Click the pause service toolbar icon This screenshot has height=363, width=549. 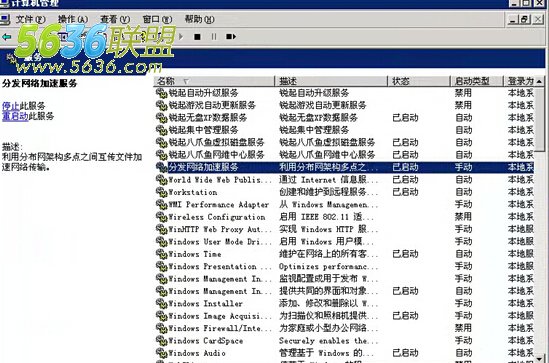[x=214, y=36]
